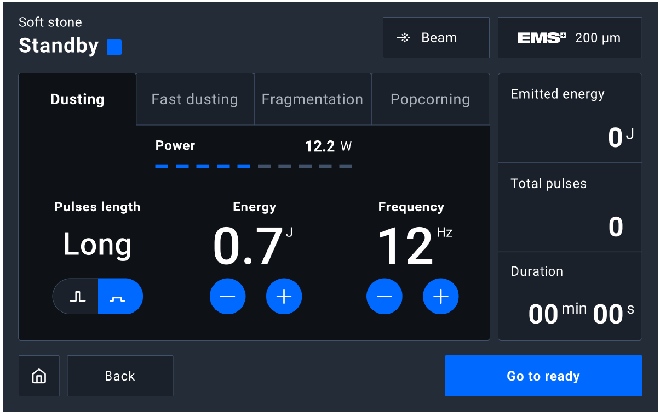The image size is (660, 414).
Task: Decrease frequency with the minus button
Action: [x=384, y=296]
